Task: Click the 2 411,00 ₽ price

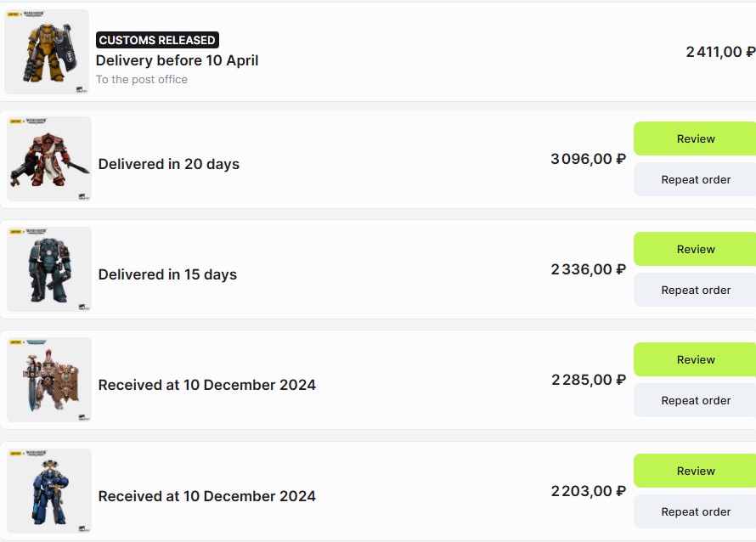Action: point(719,52)
